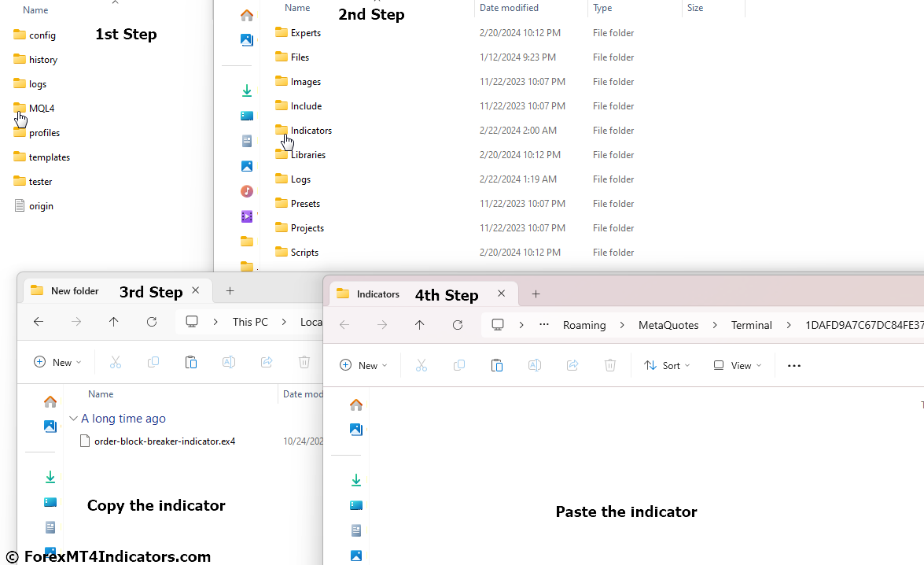Select the order-block-breaker-indicator.ex4 file
Viewport: 924px width, 565px height.
click(164, 441)
